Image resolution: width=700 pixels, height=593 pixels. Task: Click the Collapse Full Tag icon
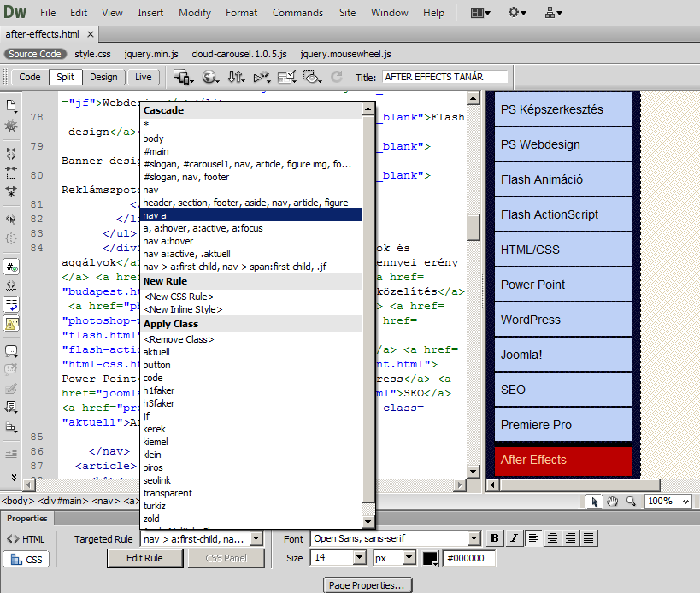coord(11,154)
